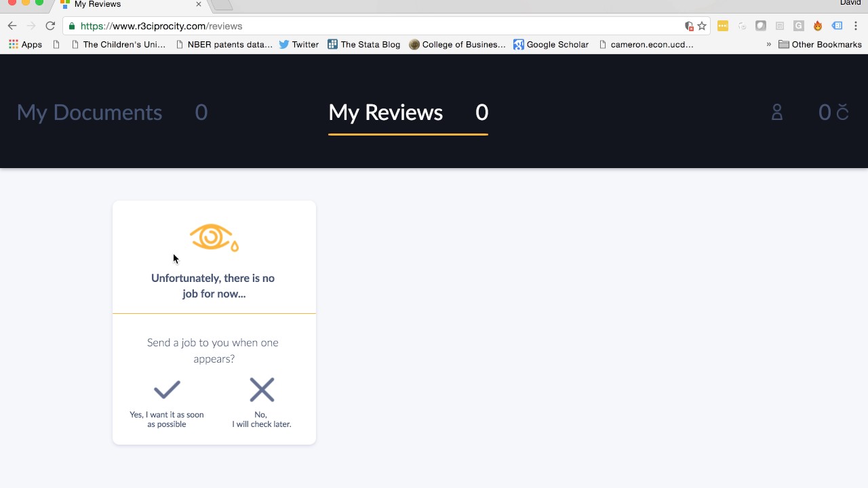Click the browser forward arrow
Viewport: 868px width, 488px height.
[x=31, y=26]
